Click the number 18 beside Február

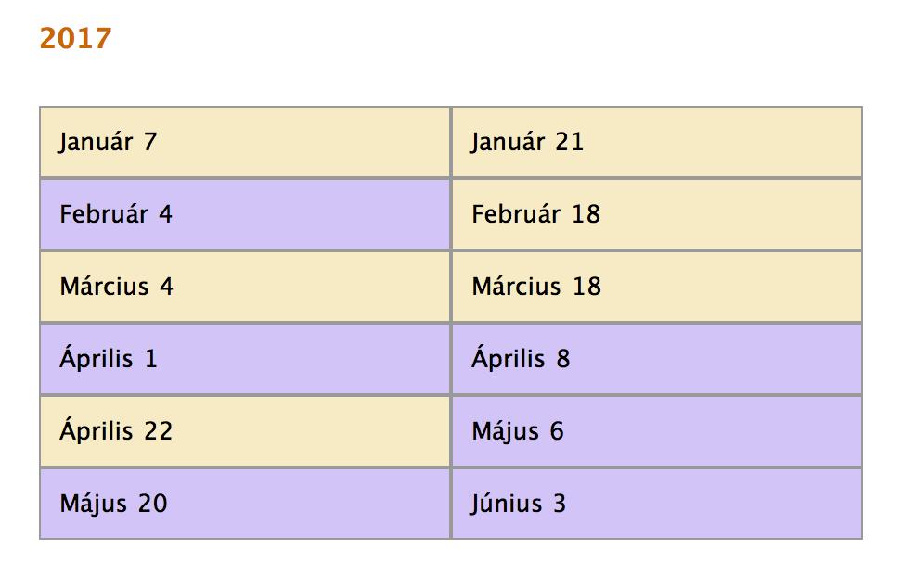586,214
